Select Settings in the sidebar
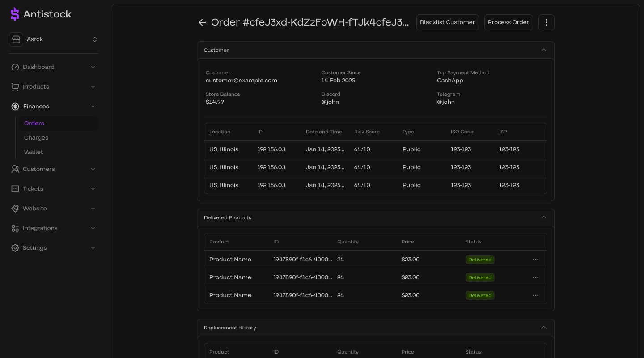The image size is (644, 358). 35,248
